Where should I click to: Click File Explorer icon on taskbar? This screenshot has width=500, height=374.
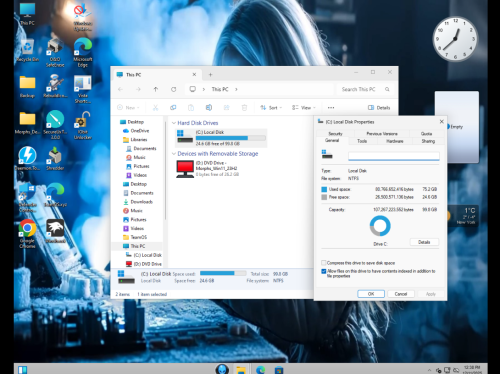click(x=241, y=370)
